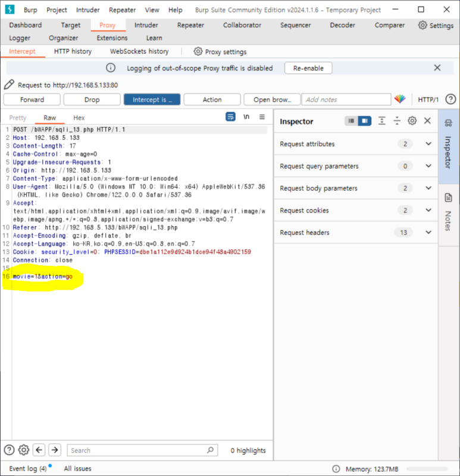Click the help icon next to HTTP/1
Image resolution: width=460 pixels, height=476 pixels.
pos(450,99)
